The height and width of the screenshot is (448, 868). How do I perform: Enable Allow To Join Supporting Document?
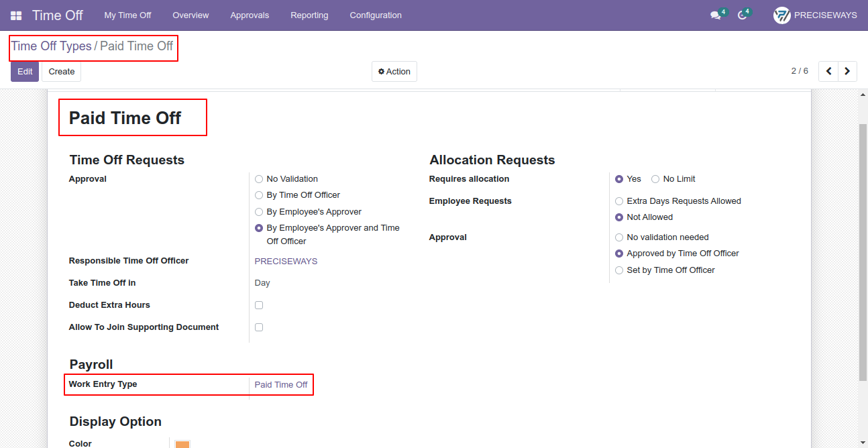[259, 327]
